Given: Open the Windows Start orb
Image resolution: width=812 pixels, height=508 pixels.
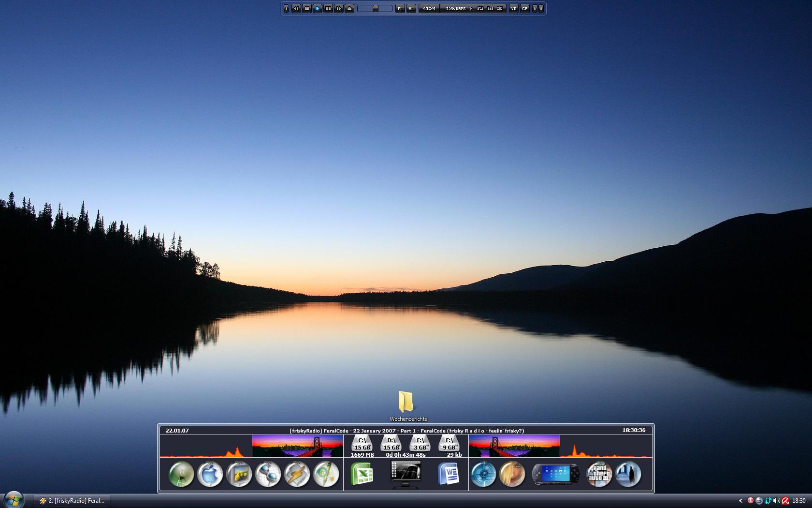Looking at the screenshot, I should click(x=14, y=500).
